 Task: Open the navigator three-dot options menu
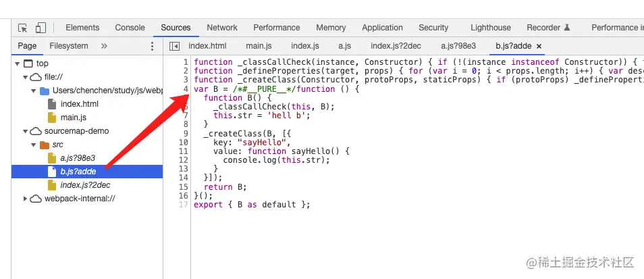152,46
